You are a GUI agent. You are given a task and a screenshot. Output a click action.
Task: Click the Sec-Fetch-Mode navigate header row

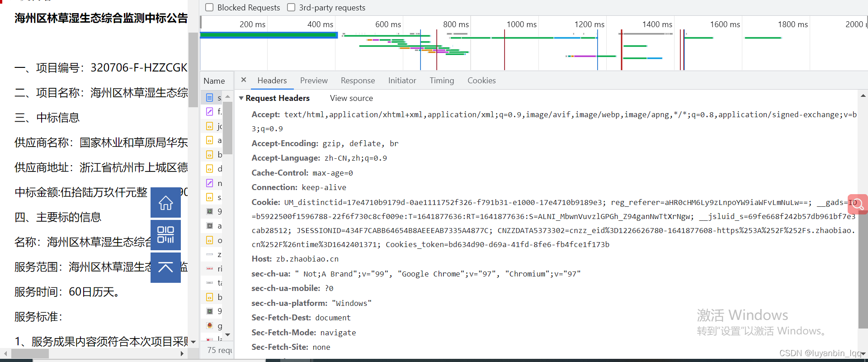[x=304, y=333]
